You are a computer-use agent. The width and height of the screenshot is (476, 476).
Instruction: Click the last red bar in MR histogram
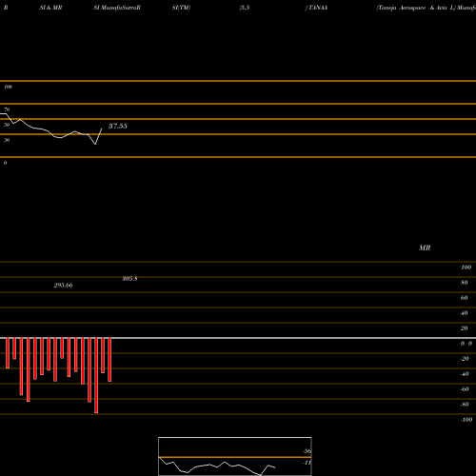click(109, 360)
